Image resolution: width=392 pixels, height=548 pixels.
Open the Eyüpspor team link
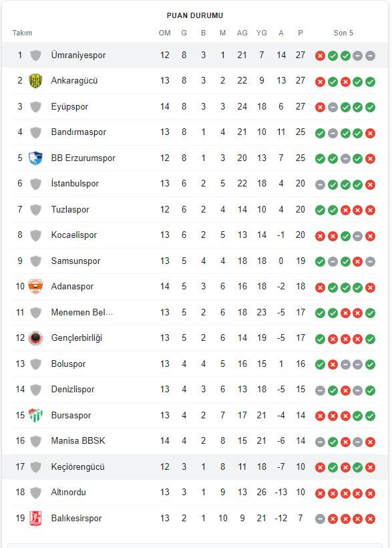[x=69, y=107]
